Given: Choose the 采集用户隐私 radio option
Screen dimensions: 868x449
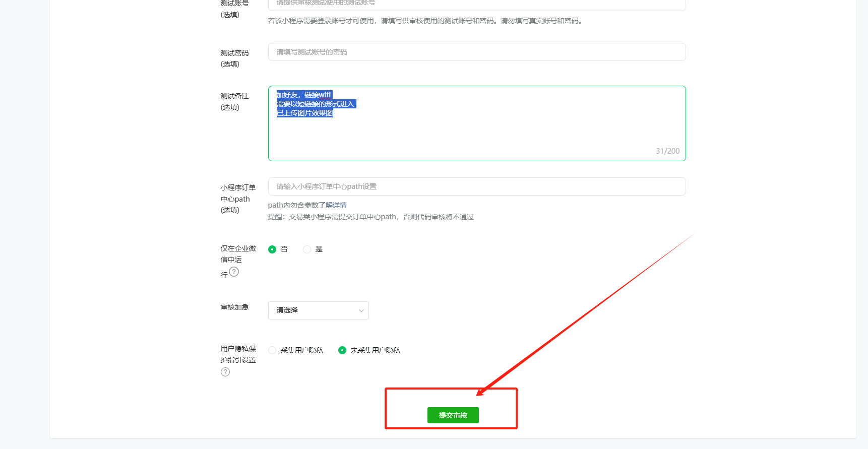Looking at the screenshot, I should [272, 350].
